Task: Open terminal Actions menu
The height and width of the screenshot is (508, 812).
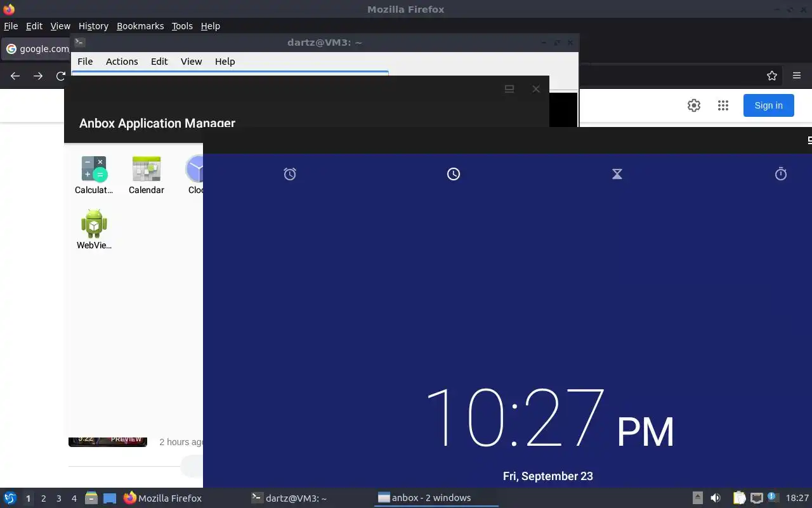Action: [x=122, y=62]
